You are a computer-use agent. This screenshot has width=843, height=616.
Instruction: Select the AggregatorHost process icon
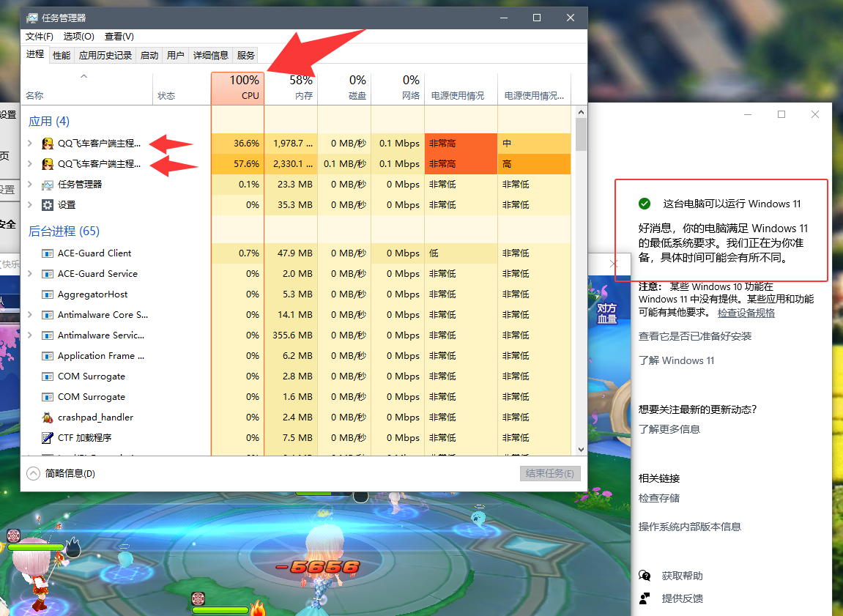point(48,294)
